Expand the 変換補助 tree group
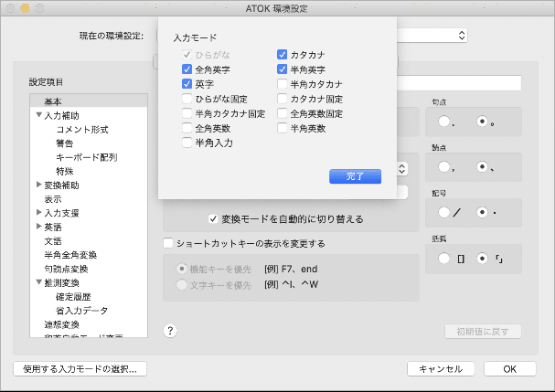This screenshot has width=555, height=392. [x=38, y=185]
